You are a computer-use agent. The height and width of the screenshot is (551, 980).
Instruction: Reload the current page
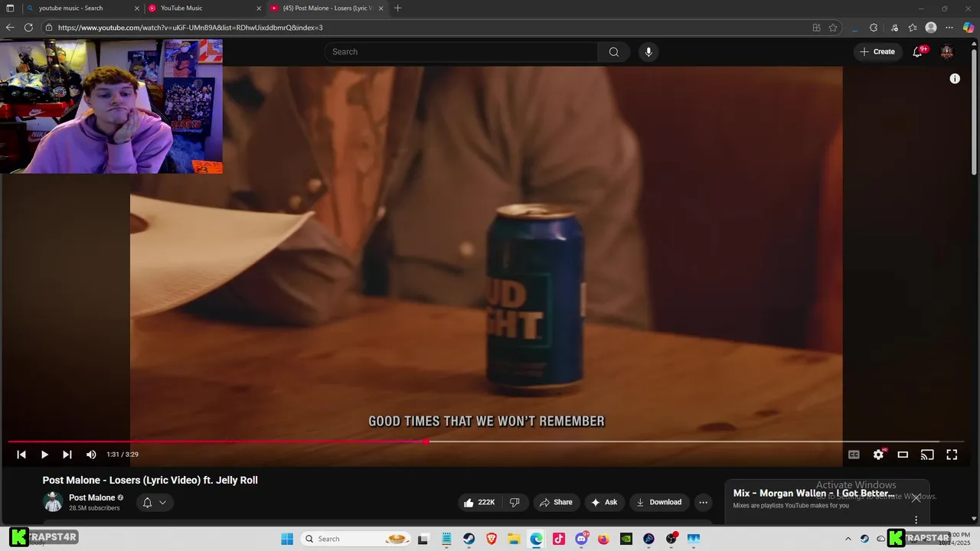click(28, 28)
